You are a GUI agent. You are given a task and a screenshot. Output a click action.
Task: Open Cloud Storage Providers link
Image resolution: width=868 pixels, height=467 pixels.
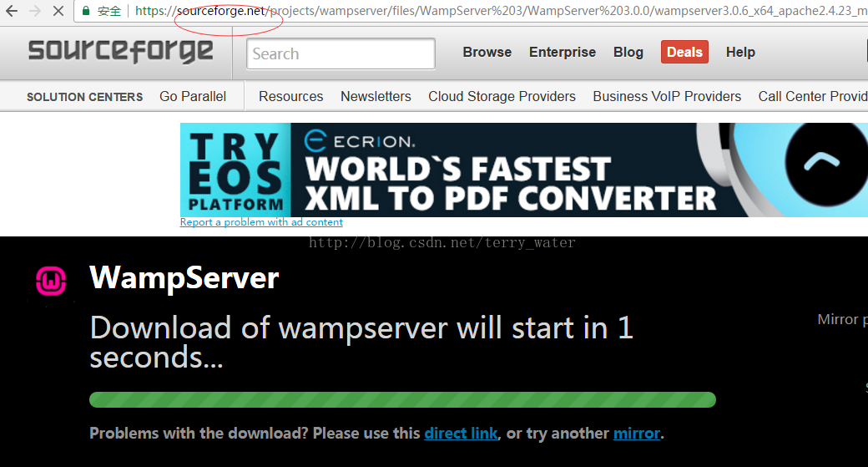point(502,96)
